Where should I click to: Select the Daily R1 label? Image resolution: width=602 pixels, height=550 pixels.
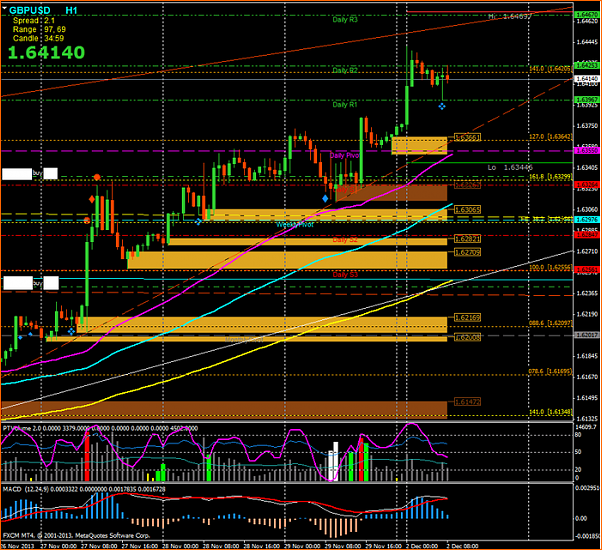345,104
